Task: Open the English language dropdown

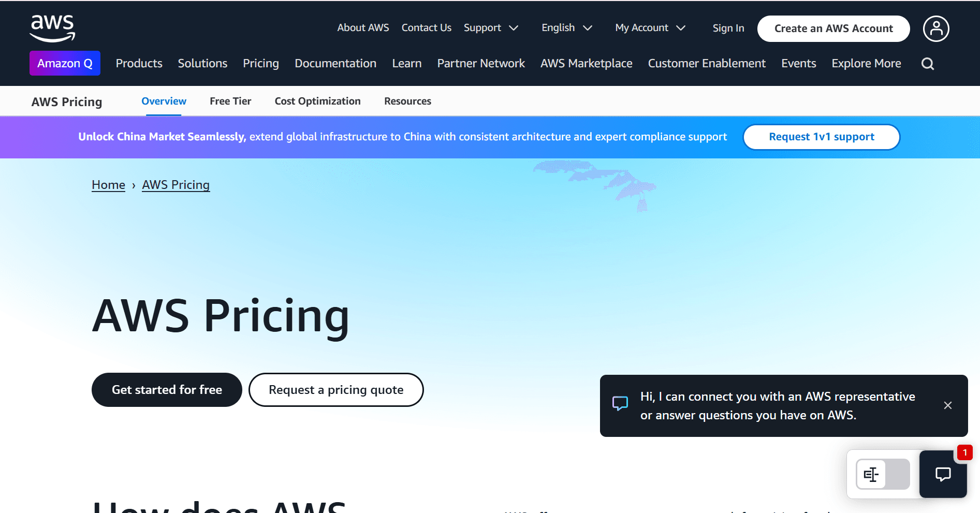Action: tap(566, 27)
